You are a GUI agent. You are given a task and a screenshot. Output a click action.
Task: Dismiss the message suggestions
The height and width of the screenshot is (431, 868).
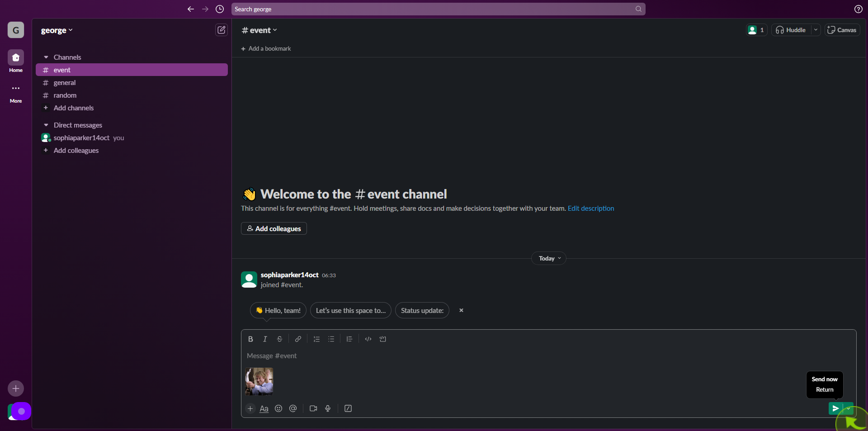(x=461, y=310)
